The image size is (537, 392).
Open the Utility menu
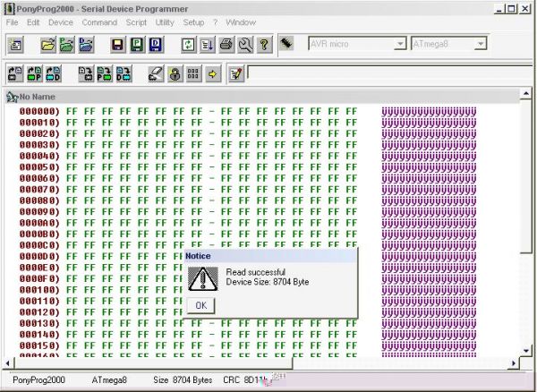tap(165, 21)
